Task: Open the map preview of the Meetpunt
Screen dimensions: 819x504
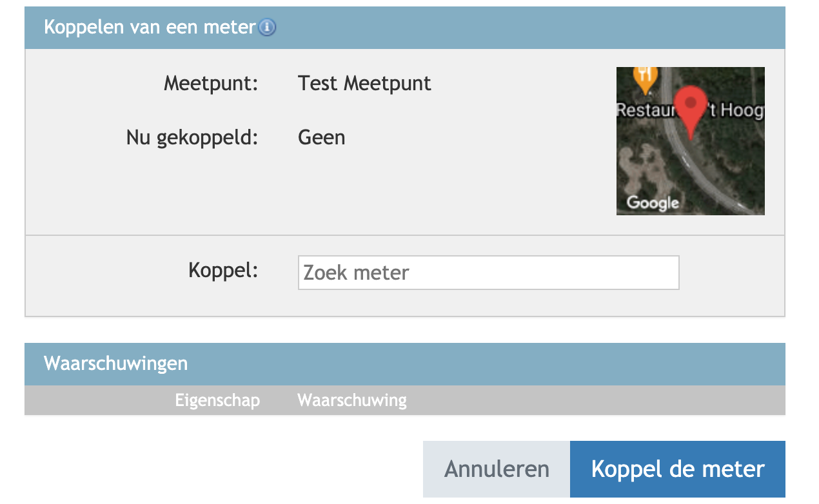Action: pos(690,141)
